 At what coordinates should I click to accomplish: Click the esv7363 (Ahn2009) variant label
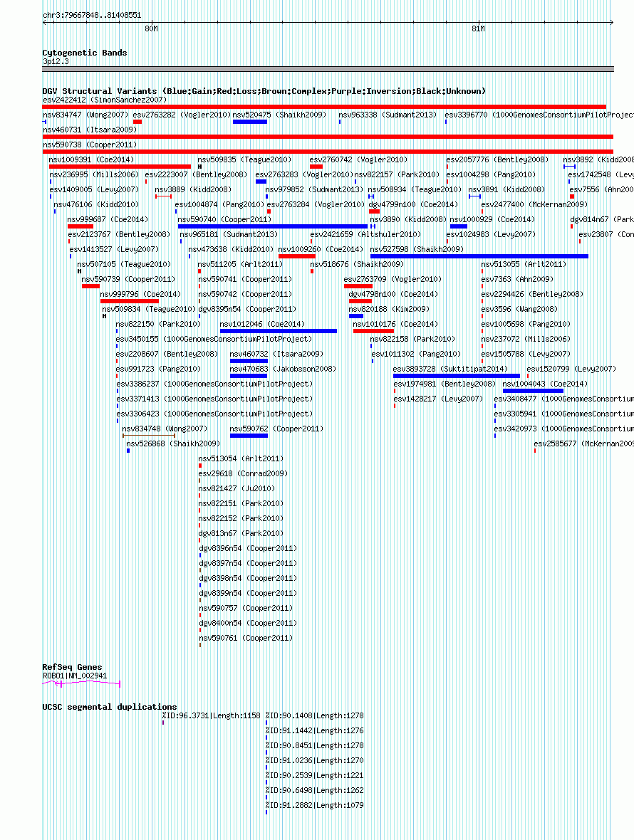pyautogui.click(x=517, y=279)
